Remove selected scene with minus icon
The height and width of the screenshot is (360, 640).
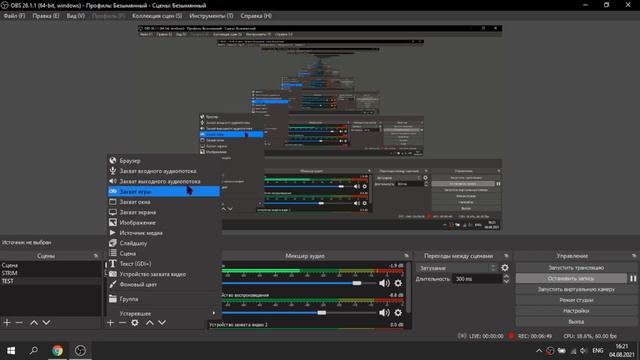coord(19,322)
